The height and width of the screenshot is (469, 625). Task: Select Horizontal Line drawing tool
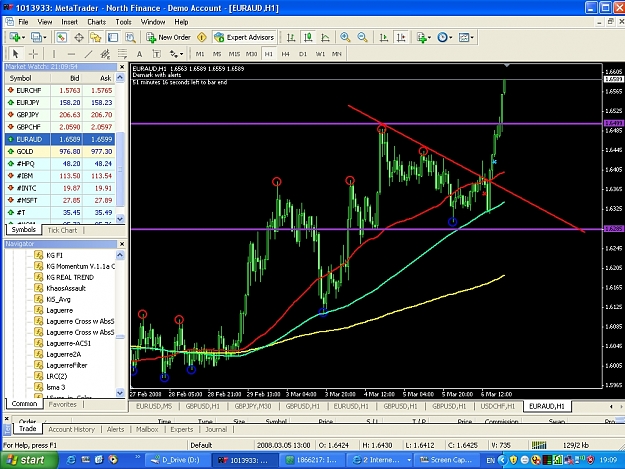71,54
